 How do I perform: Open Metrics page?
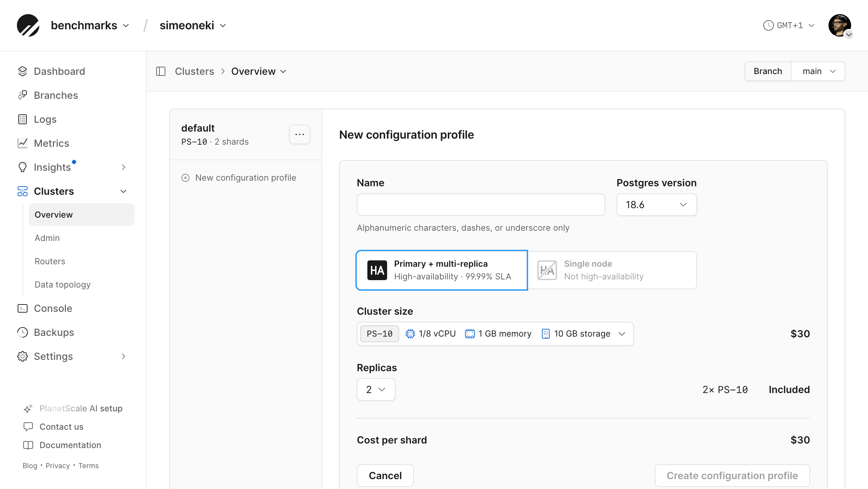(51, 143)
